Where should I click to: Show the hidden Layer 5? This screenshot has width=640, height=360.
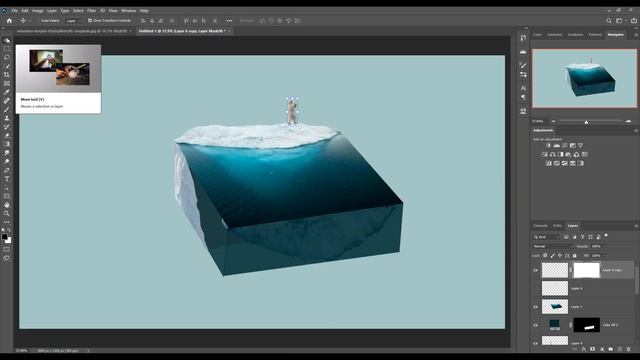[x=535, y=289]
